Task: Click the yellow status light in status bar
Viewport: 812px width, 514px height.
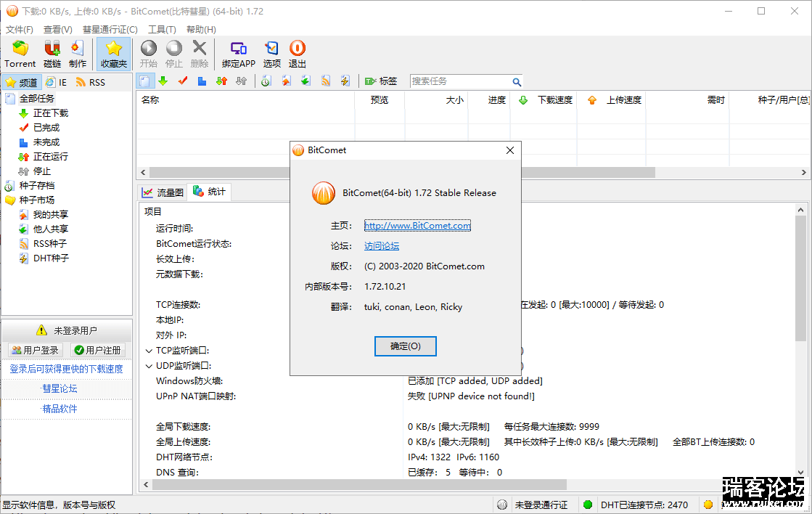Action: tap(708, 505)
